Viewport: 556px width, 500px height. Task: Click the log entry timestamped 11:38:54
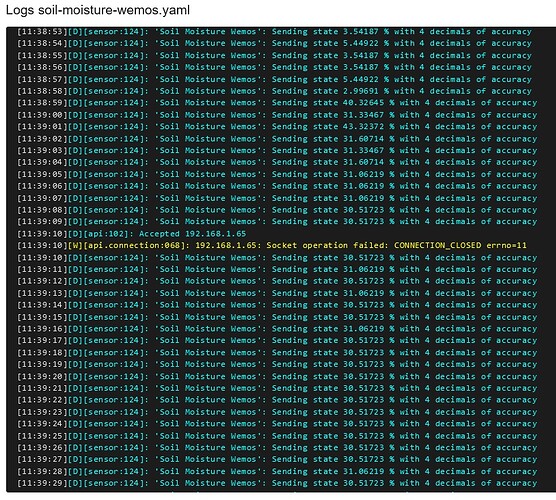[274, 43]
